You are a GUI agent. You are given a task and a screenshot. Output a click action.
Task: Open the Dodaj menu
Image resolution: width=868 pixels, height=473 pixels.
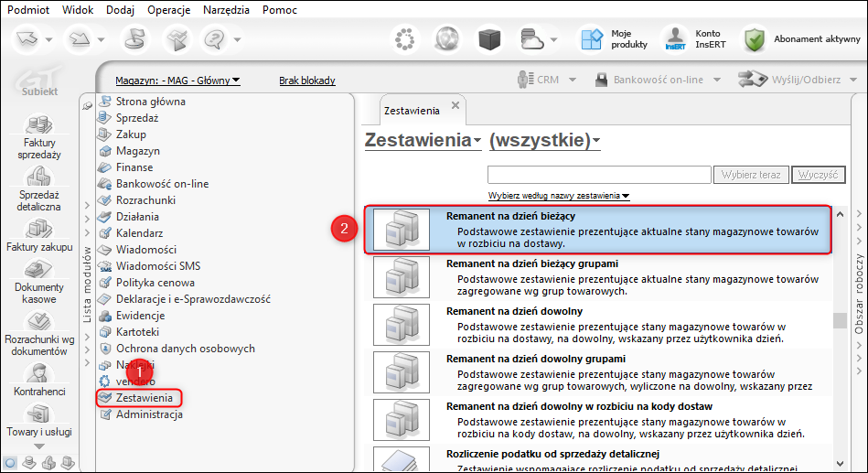pyautogui.click(x=120, y=10)
